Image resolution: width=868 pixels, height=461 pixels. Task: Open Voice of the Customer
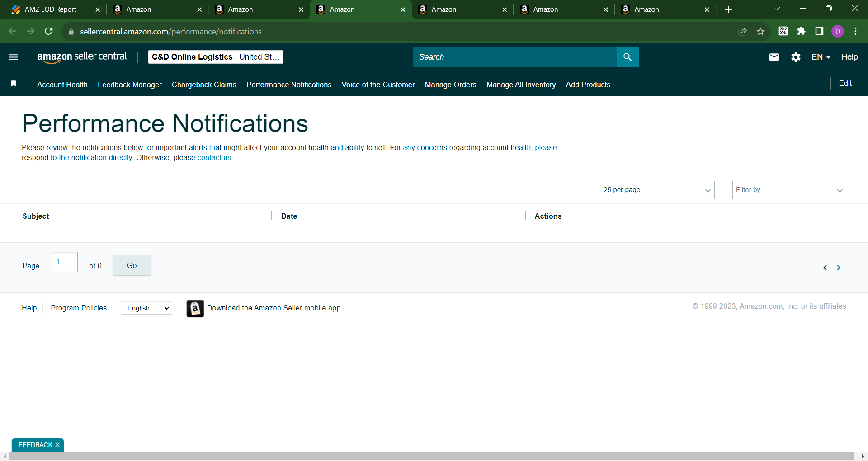coord(378,85)
